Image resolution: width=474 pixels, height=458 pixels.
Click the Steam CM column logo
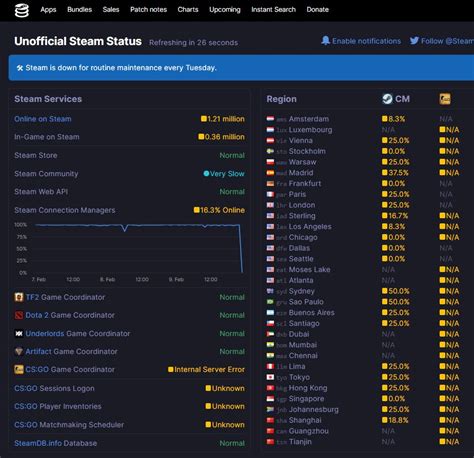387,99
